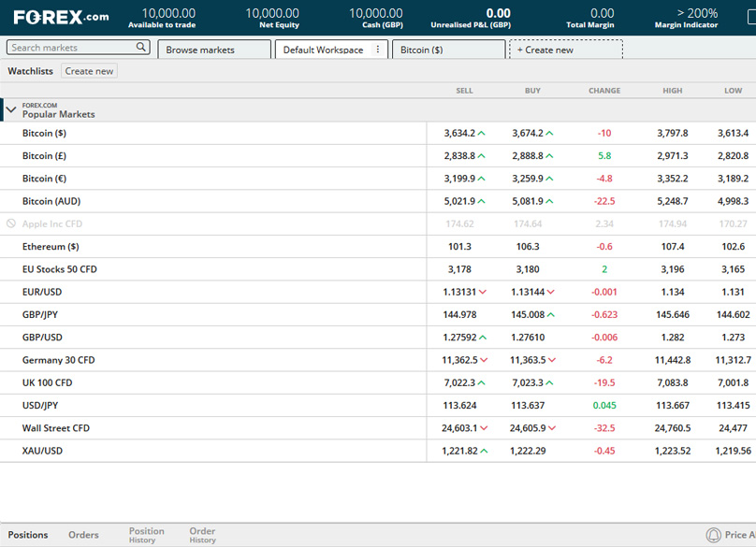
Task: Click EUR/USD sell price 1.13131
Action: tap(459, 292)
